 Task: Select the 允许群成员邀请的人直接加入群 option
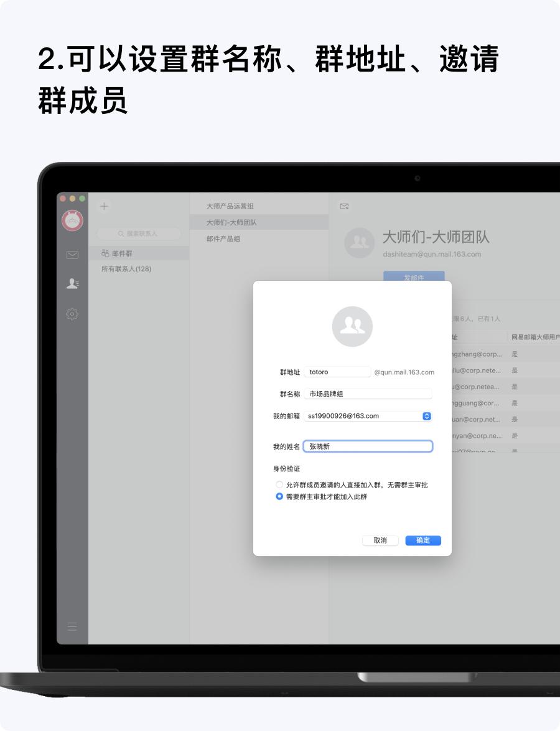279,484
